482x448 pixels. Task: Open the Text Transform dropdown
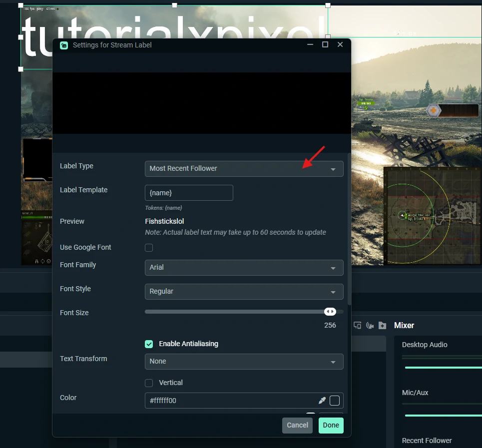[x=244, y=361]
